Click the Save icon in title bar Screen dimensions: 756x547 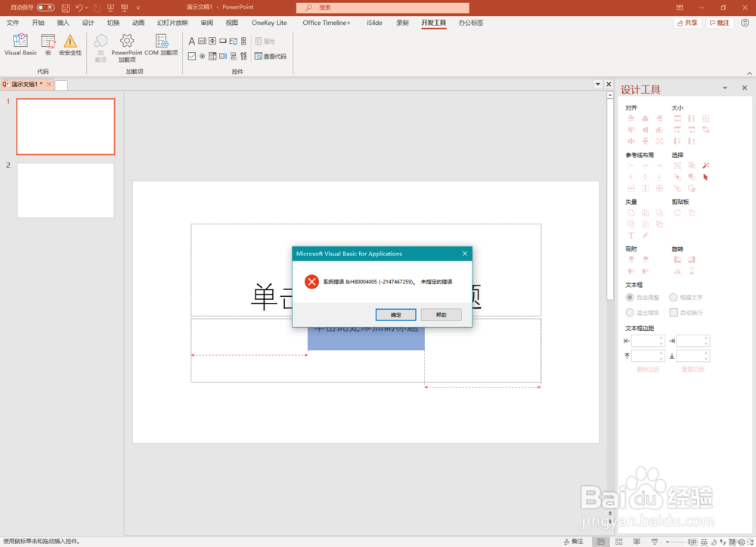pos(66,8)
